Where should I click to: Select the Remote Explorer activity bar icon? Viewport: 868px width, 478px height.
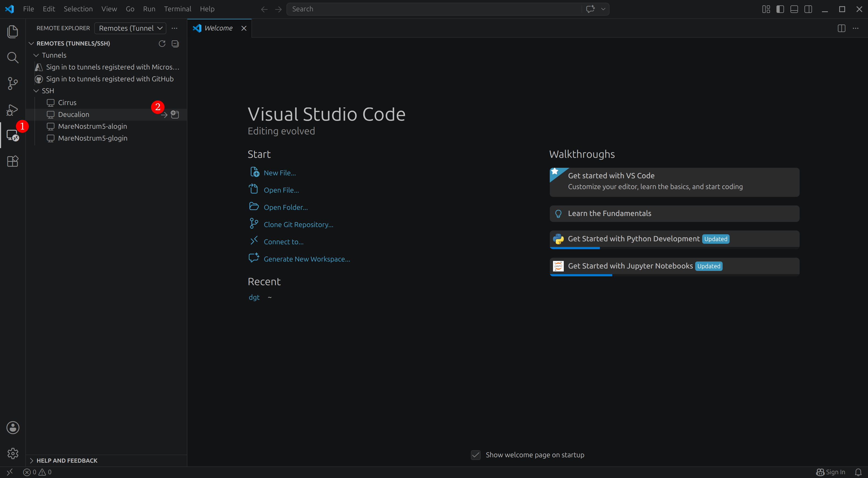(13, 135)
